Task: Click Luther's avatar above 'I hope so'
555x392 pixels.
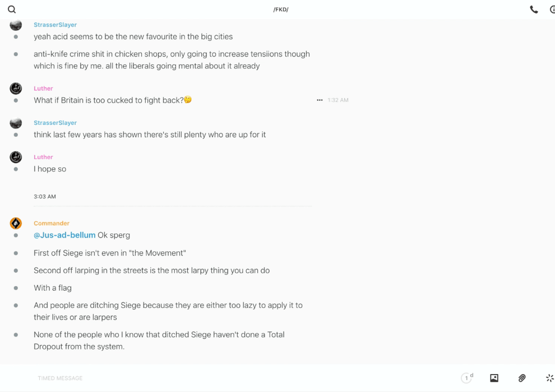Action: pos(16,157)
